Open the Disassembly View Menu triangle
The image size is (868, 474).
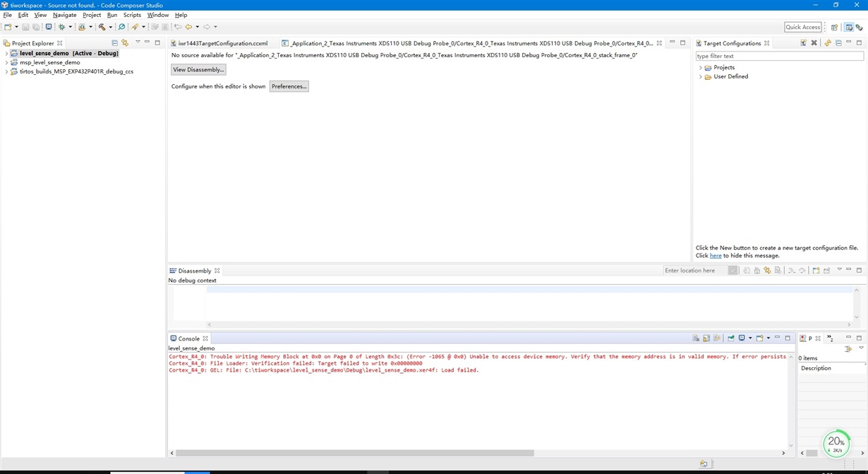pyautogui.click(x=839, y=269)
